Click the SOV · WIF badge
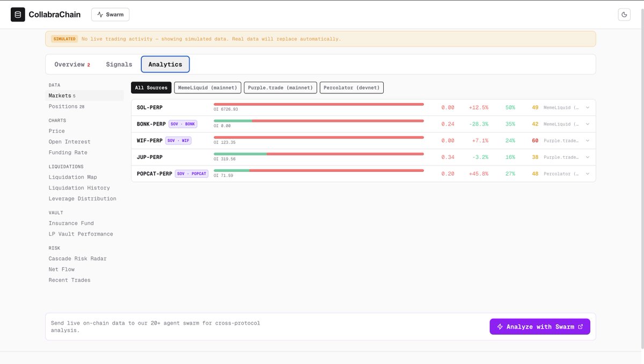 (178, 141)
